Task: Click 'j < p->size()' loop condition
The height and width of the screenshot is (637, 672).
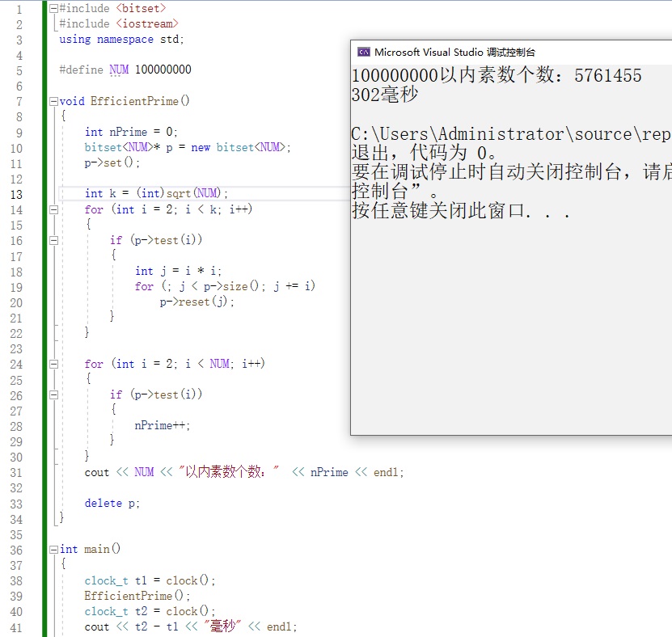Action: pyautogui.click(x=219, y=286)
